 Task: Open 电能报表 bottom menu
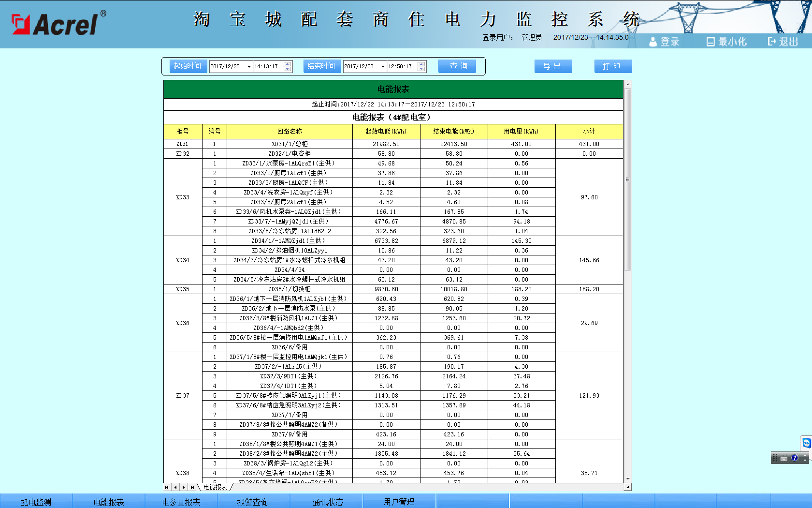click(x=109, y=502)
